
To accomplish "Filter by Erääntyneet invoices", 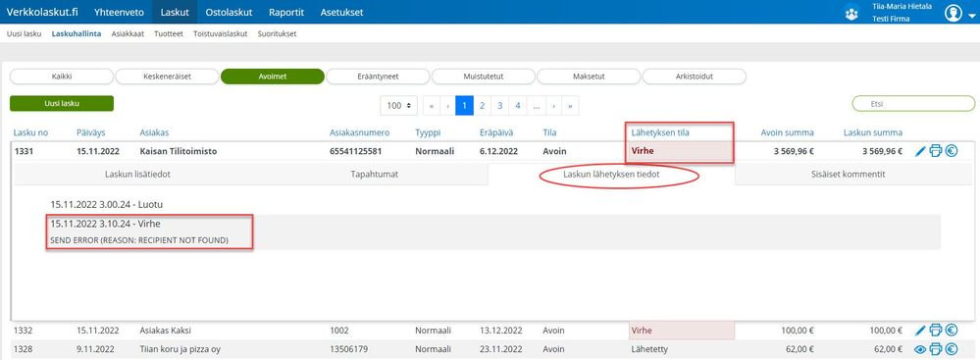I will tap(378, 77).
